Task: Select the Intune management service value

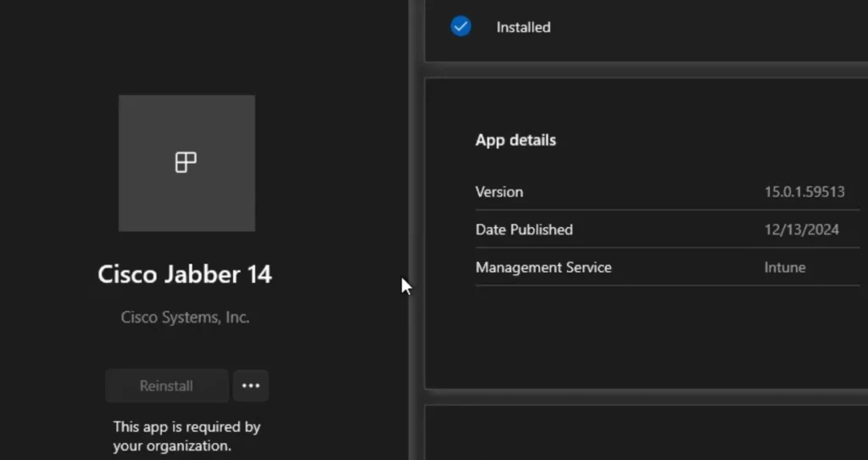Action: [x=785, y=268]
